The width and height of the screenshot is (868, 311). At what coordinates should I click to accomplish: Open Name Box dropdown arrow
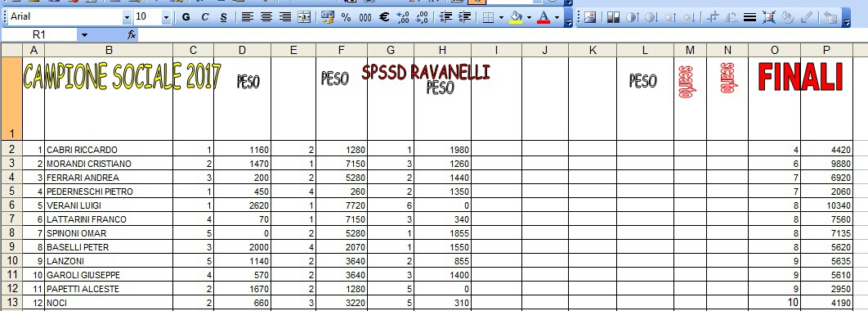84,35
